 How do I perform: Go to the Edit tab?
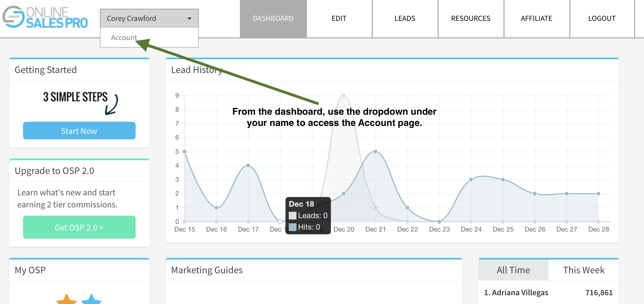pos(339,18)
